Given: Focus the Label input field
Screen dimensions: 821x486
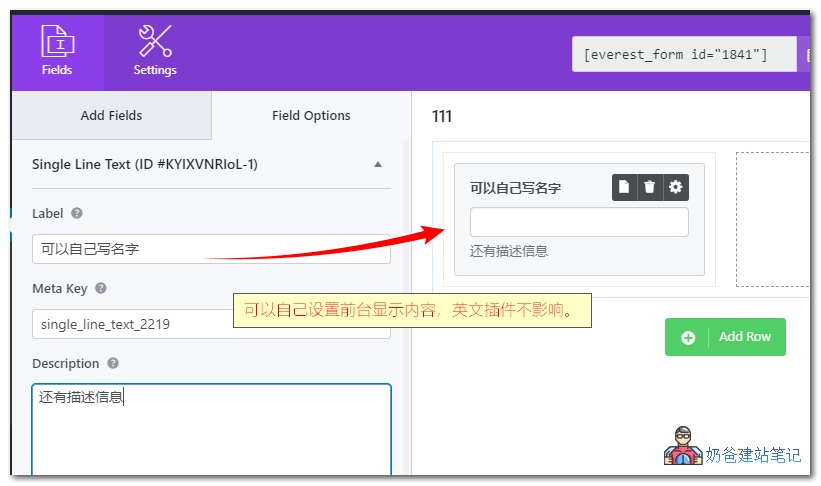Looking at the screenshot, I should (211, 249).
